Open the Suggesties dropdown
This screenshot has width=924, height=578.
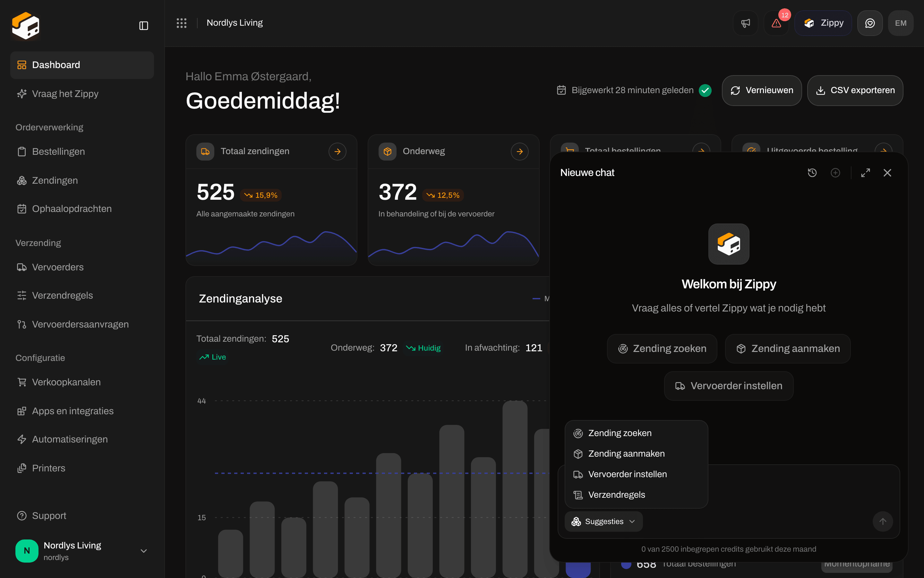point(604,521)
